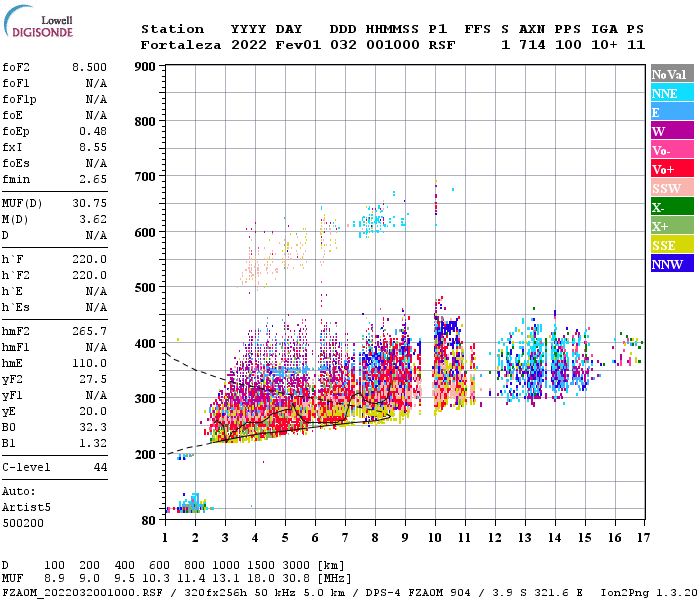Click the D distance 3000 entry
The height and width of the screenshot is (600, 700).
[x=296, y=565]
